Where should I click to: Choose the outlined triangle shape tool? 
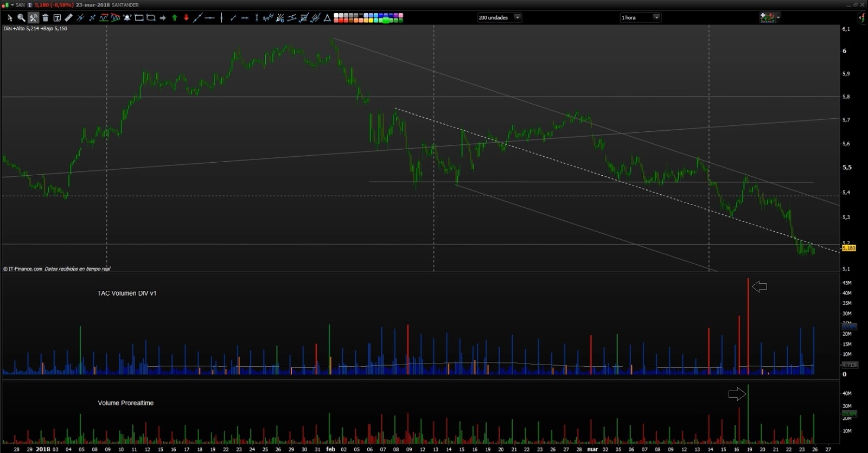tap(327, 18)
